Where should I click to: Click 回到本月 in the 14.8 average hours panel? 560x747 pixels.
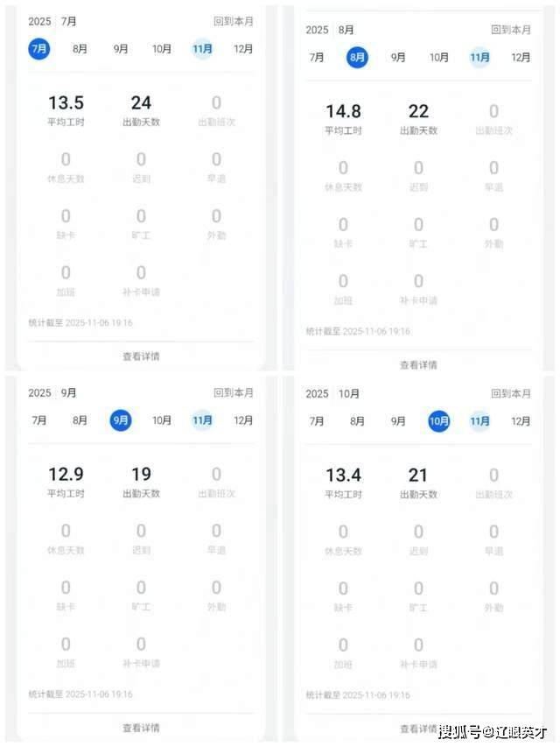[x=511, y=30]
